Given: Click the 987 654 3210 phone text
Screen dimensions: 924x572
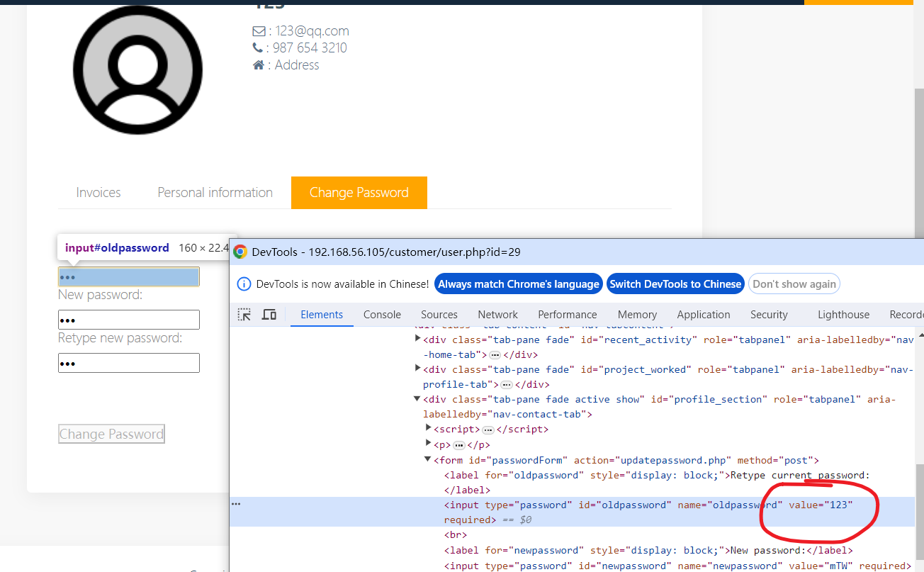Looking at the screenshot, I should coord(310,48).
